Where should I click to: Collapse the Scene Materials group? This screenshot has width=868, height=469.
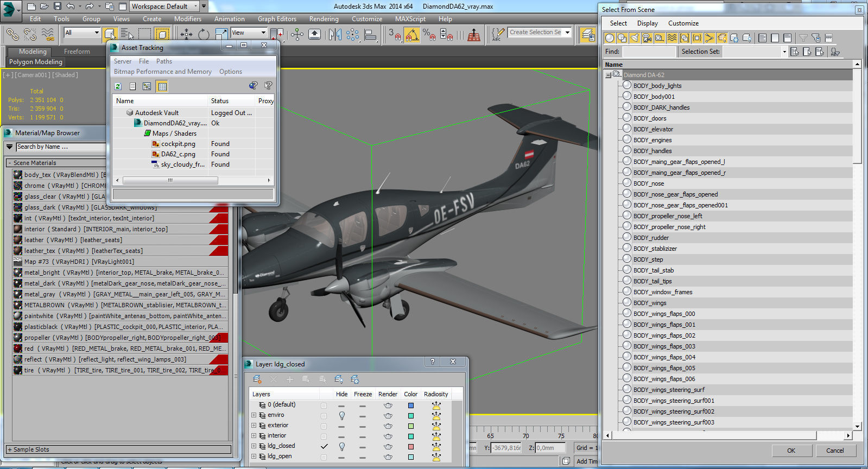pos(9,163)
